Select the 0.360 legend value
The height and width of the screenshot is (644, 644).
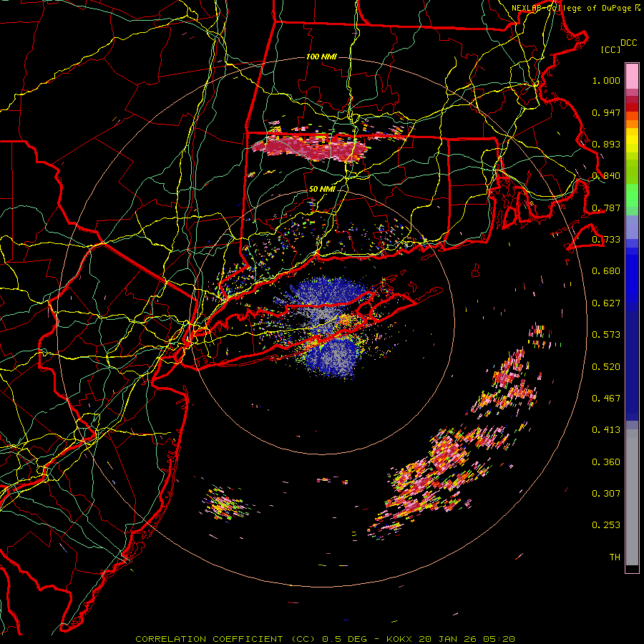[606, 462]
